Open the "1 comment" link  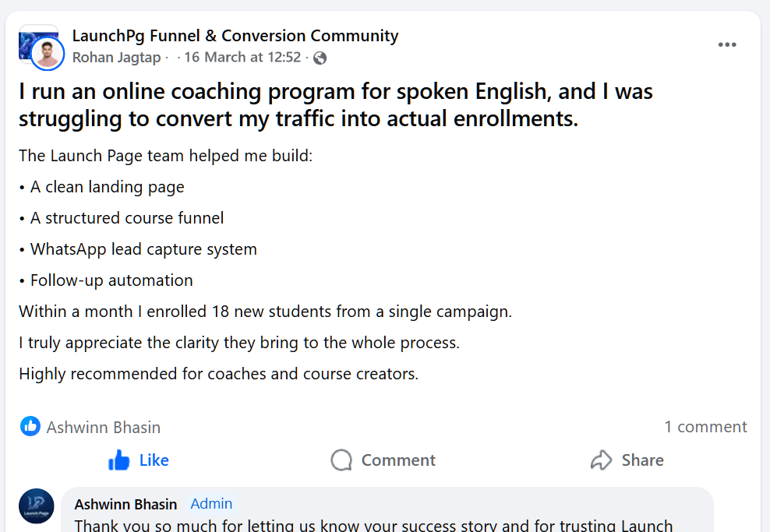coord(705,426)
